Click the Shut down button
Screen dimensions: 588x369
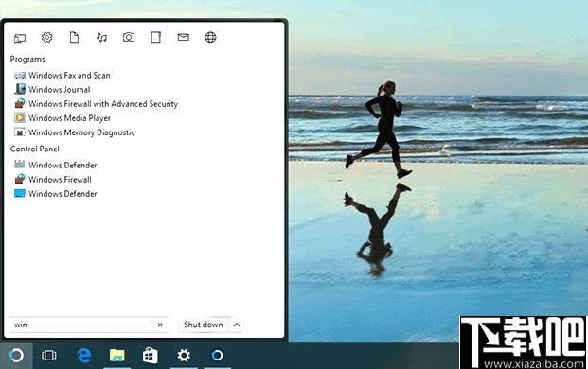coord(204,325)
